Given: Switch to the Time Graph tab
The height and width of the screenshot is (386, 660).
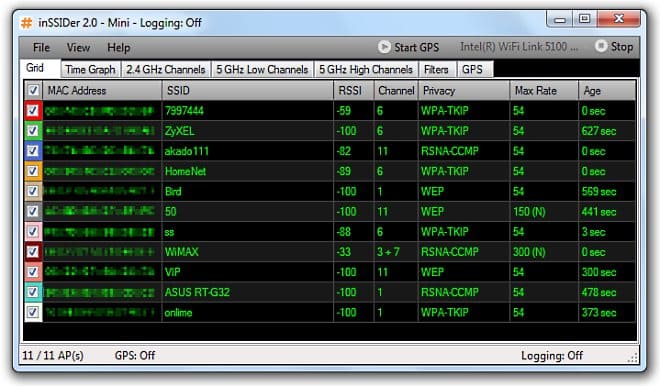Looking at the screenshot, I should pos(90,69).
